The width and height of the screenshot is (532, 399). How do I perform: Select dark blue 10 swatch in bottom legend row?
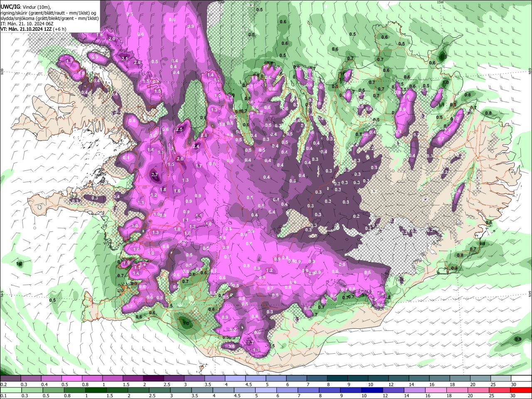(372, 390)
